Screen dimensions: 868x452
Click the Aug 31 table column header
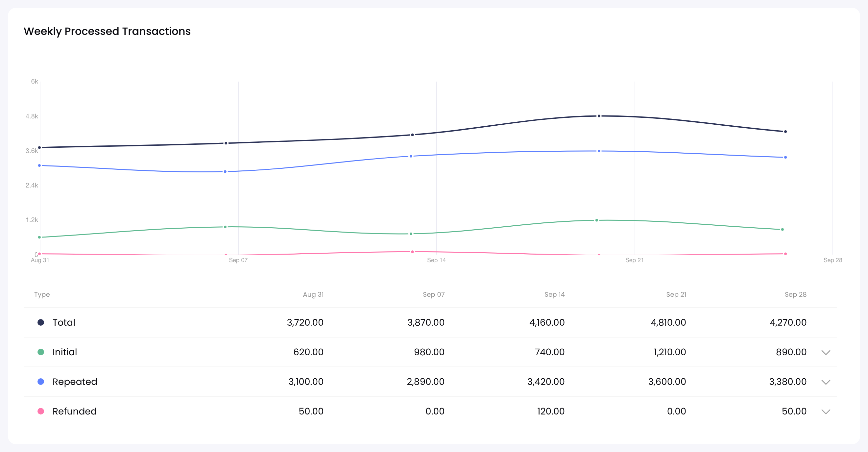(313, 294)
